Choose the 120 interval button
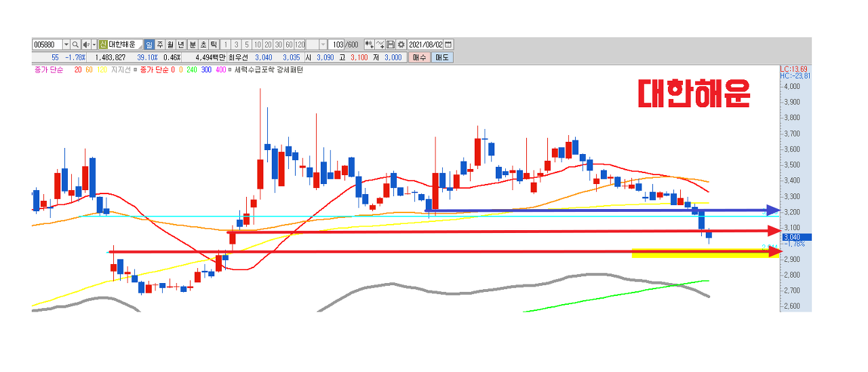 (300, 44)
